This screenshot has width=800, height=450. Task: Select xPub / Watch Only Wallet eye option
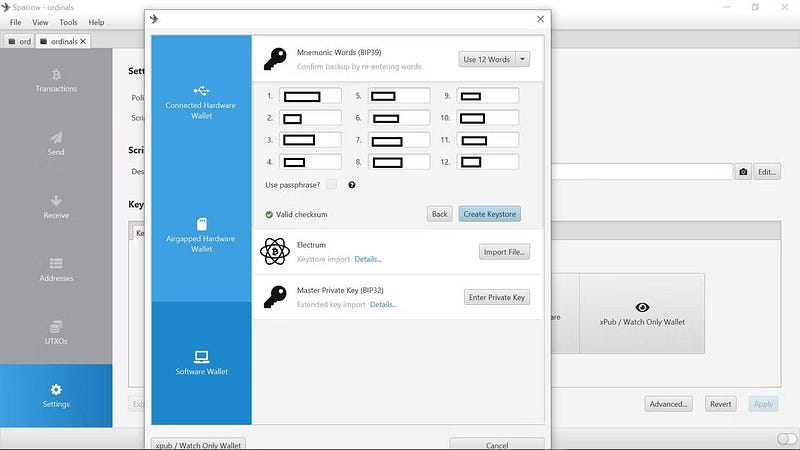point(642,313)
